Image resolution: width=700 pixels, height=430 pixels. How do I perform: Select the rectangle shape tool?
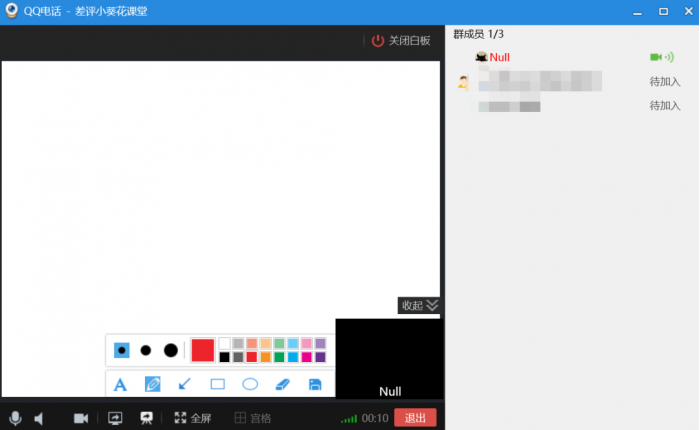217,384
